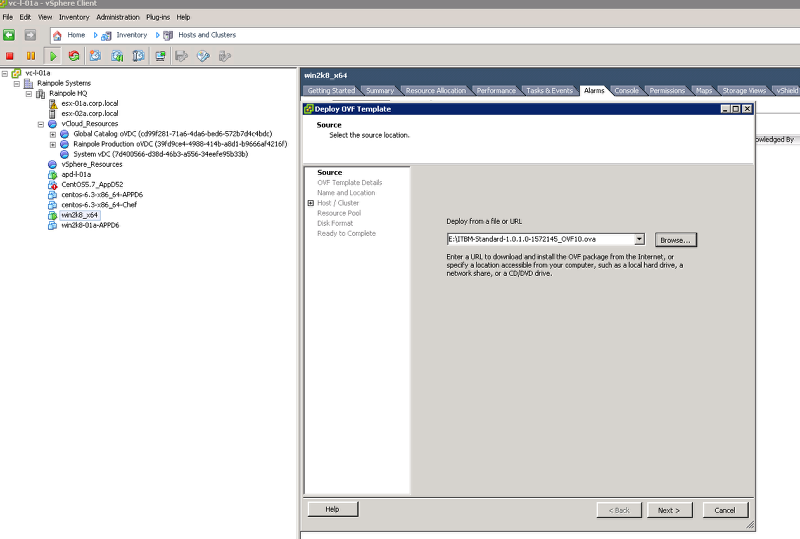This screenshot has height=539, width=800.
Task: Revert to current snapshot icon
Action: (117, 56)
